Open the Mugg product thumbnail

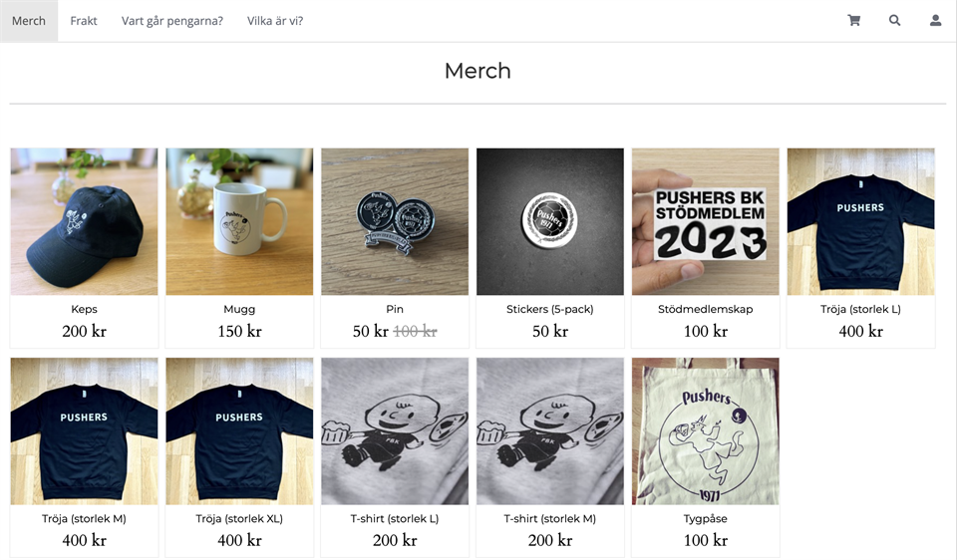(x=239, y=221)
